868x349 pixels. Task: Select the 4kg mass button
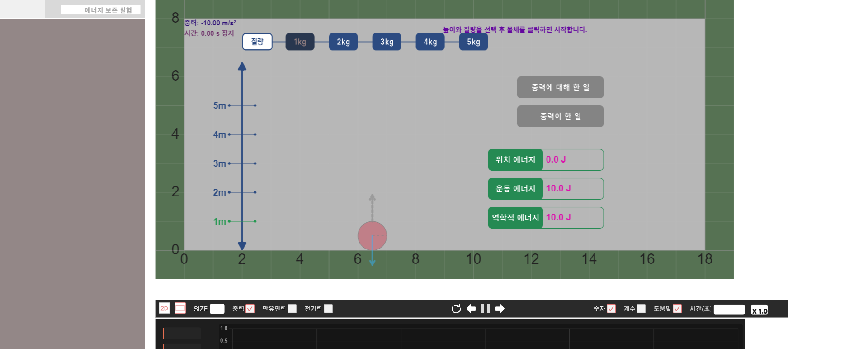(x=430, y=42)
